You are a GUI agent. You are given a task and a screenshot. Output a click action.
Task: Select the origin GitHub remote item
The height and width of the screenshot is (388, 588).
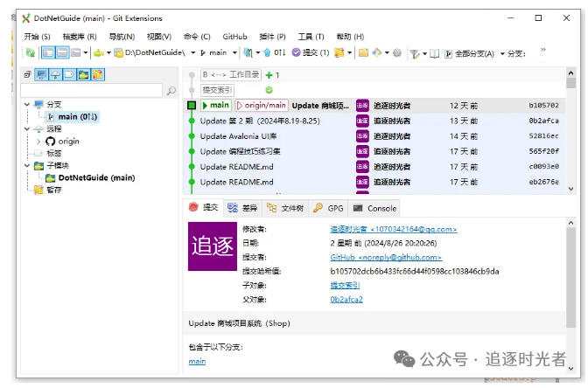63,142
